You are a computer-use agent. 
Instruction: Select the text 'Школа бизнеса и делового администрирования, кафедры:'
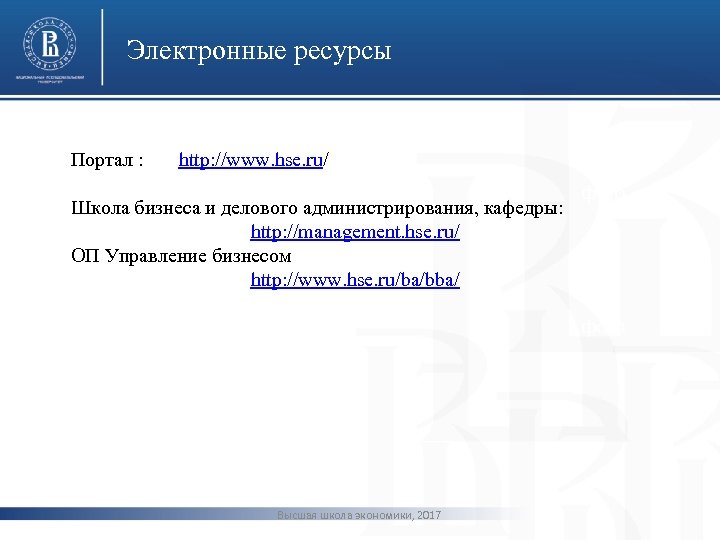click(317, 208)
